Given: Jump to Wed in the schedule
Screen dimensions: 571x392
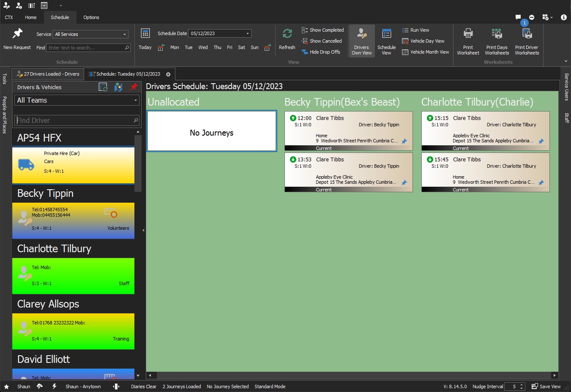Looking at the screenshot, I should (203, 47).
